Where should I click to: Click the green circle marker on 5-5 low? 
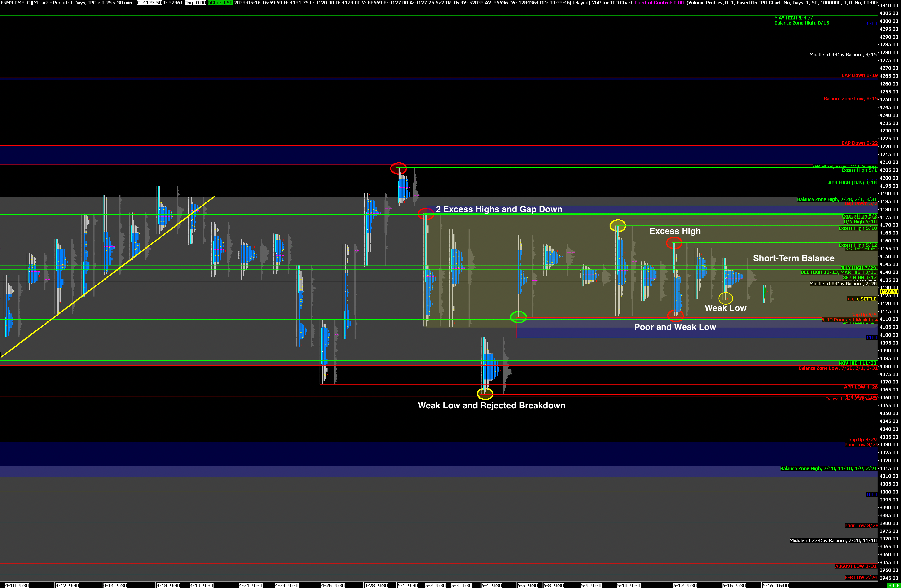518,317
